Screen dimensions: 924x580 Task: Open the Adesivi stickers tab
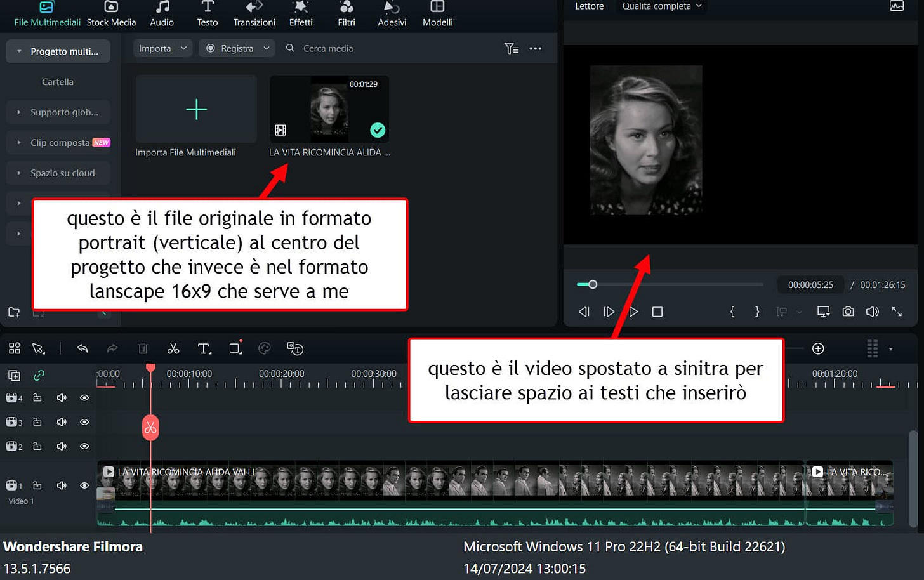392,15
